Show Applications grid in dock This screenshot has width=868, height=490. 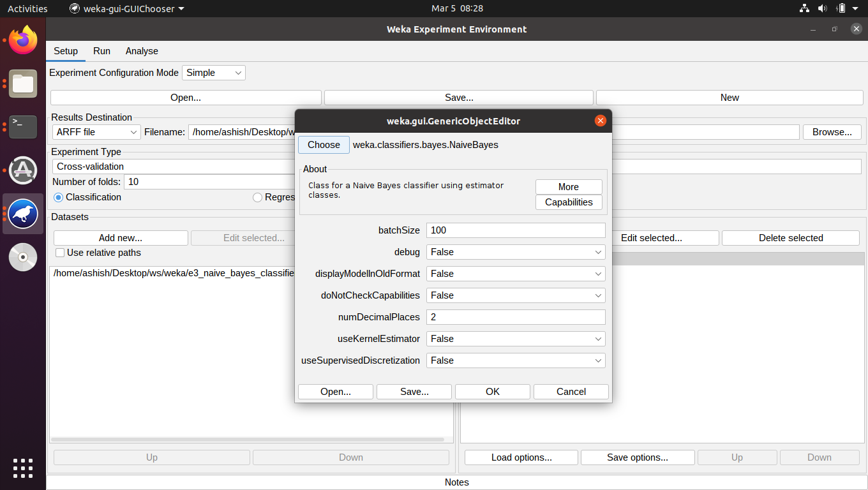coord(23,468)
